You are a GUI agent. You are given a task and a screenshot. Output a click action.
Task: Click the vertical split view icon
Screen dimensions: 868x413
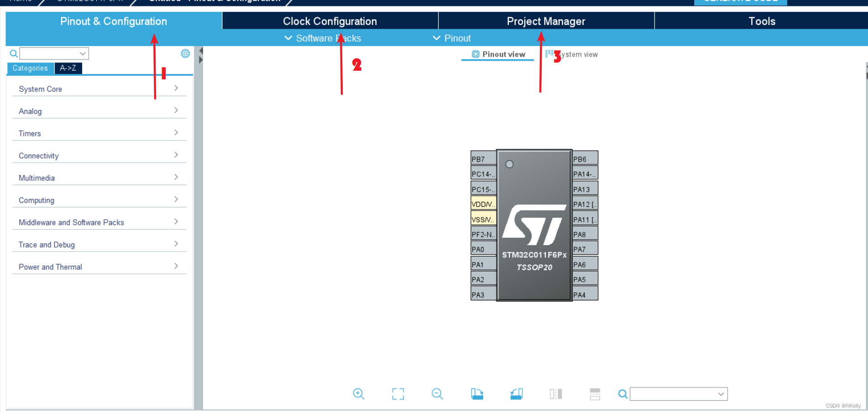[556, 394]
